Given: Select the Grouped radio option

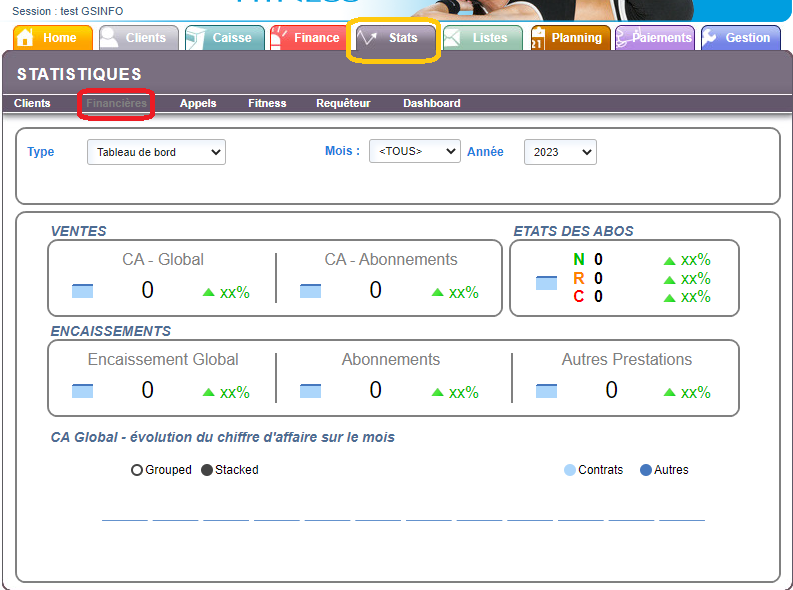Looking at the screenshot, I should click(137, 470).
